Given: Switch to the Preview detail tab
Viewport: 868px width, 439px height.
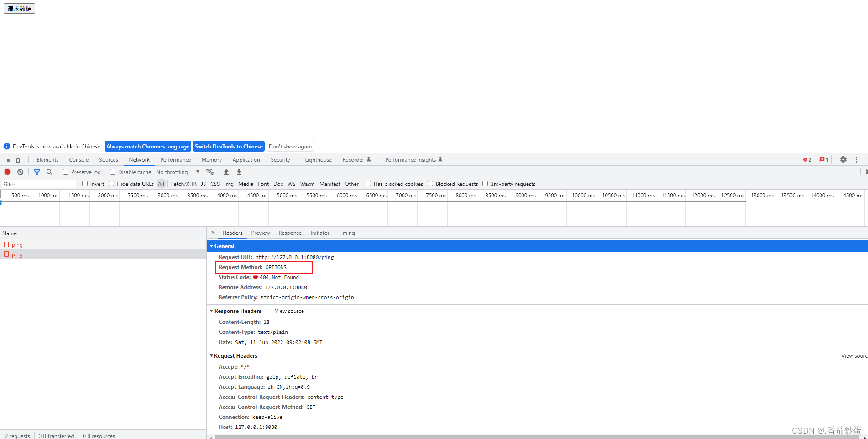Looking at the screenshot, I should [260, 233].
